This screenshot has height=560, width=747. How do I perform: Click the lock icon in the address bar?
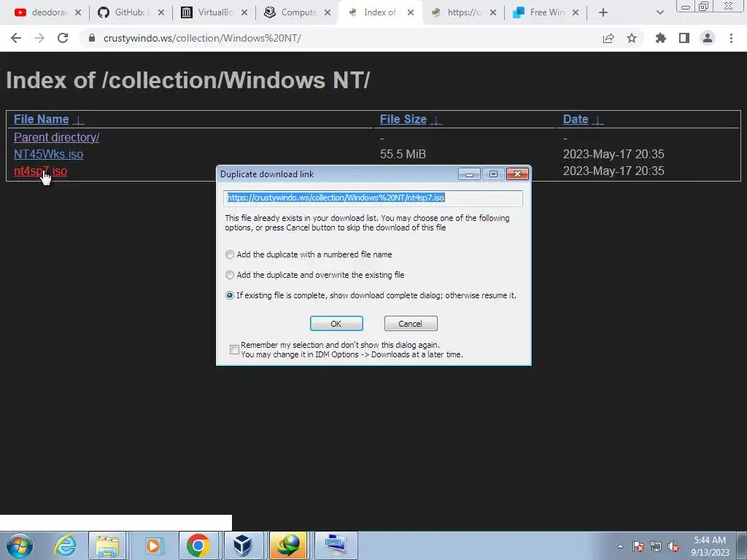[x=92, y=38]
